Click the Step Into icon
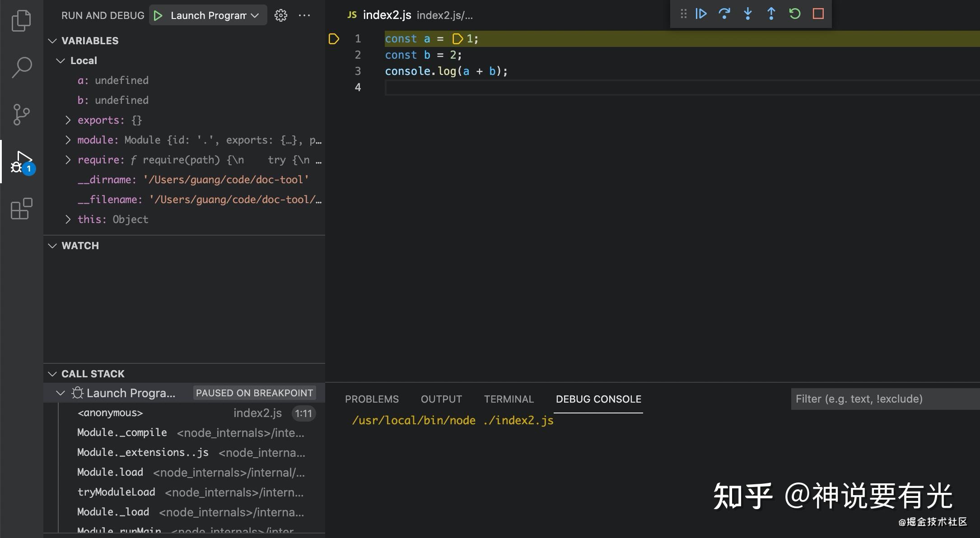Image resolution: width=980 pixels, height=538 pixels. [748, 14]
